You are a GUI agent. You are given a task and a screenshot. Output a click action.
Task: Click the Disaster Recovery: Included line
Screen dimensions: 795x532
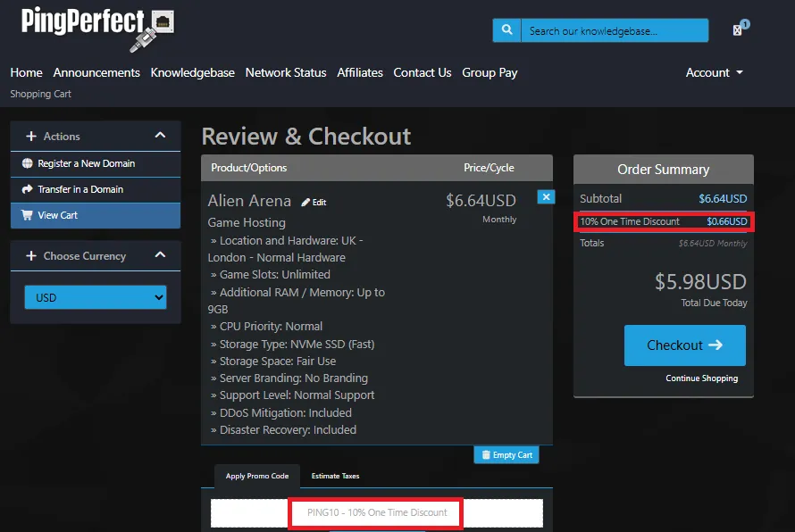[283, 429]
